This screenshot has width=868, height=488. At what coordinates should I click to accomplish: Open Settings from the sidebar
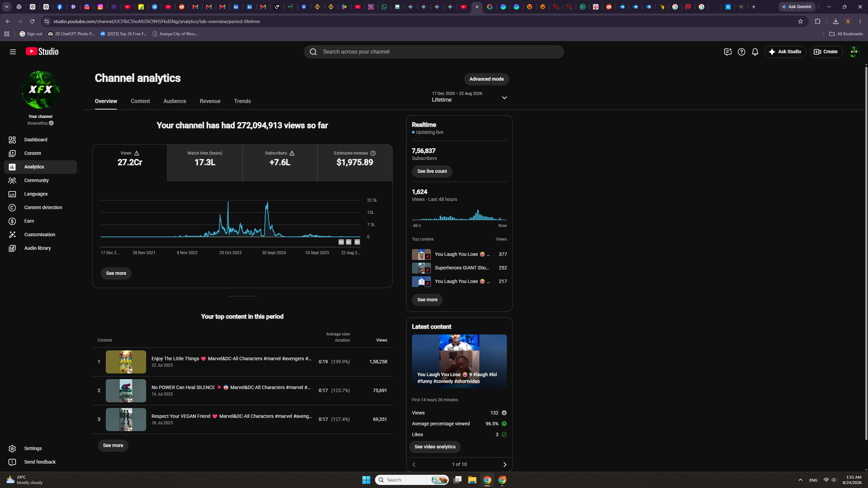pyautogui.click(x=40, y=448)
